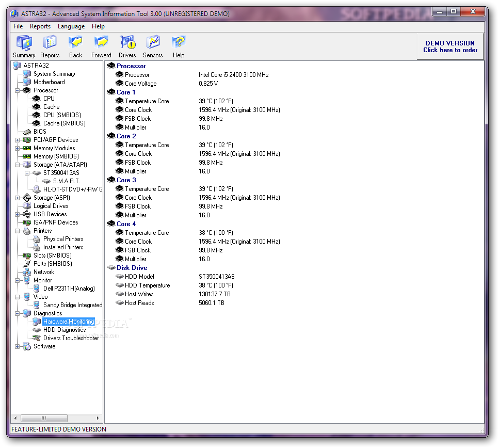Expand the Memory Modules tree node

[18, 148]
